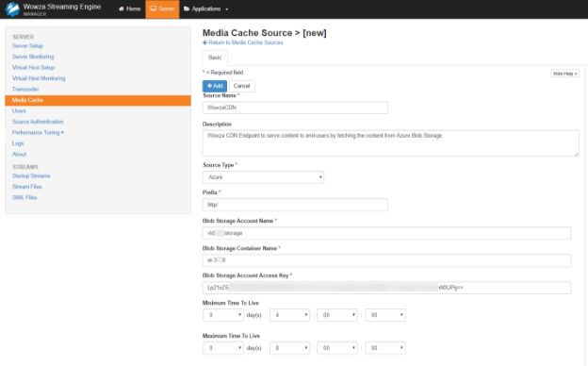Open Minimum Time To Live days dropdown
588x366 pixels.
(223, 315)
